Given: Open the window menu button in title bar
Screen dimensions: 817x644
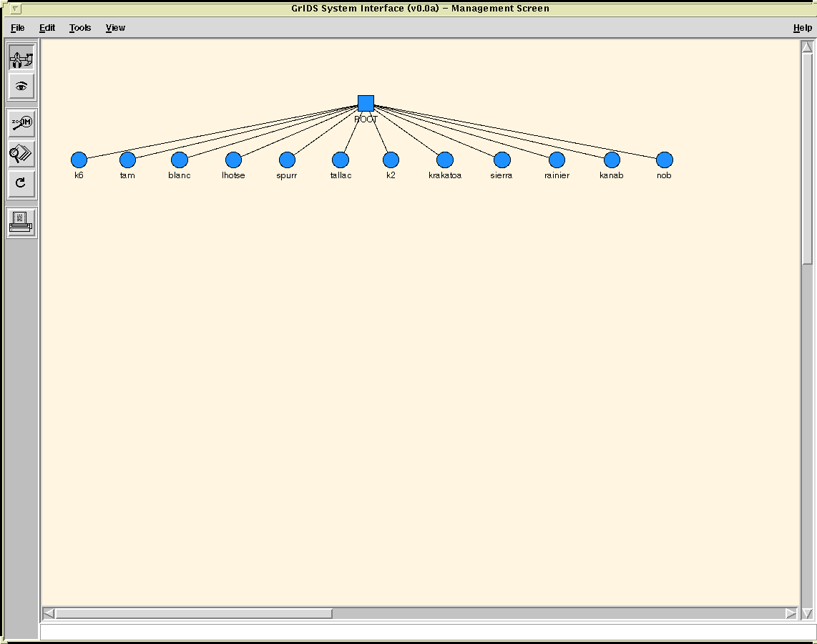Looking at the screenshot, I should coord(16,9).
